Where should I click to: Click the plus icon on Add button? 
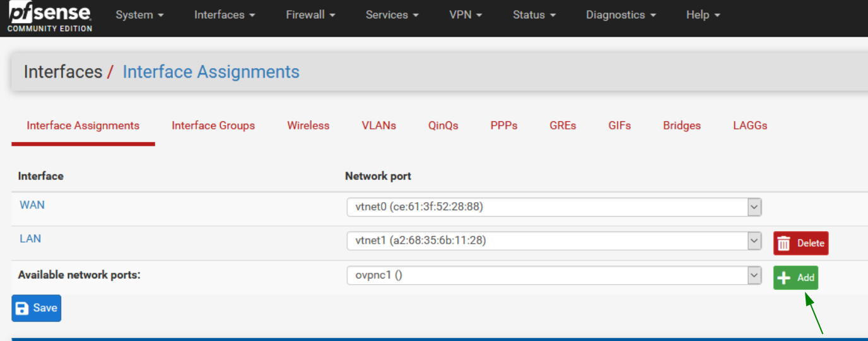(783, 278)
